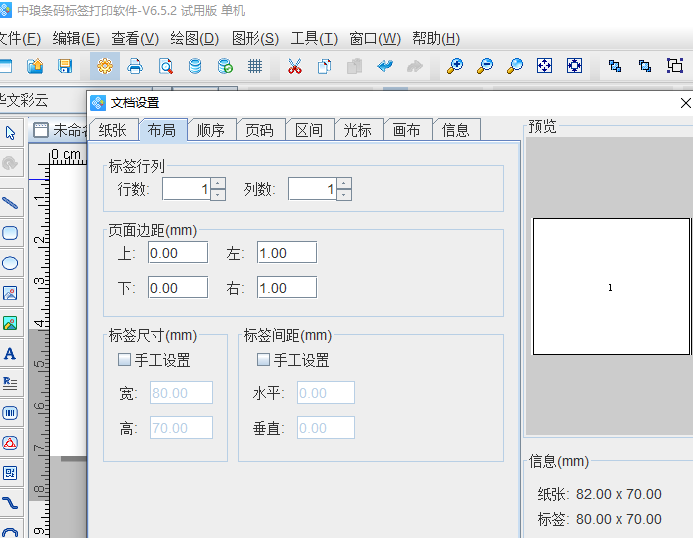Click the plain magnifier zoom reset icon
The width and height of the screenshot is (693, 538).
click(514, 66)
